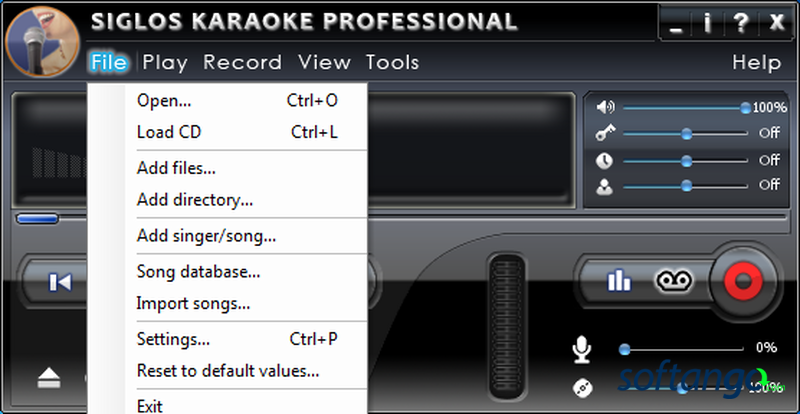Open the Tools menu
This screenshot has height=414, width=800.
[x=392, y=62]
